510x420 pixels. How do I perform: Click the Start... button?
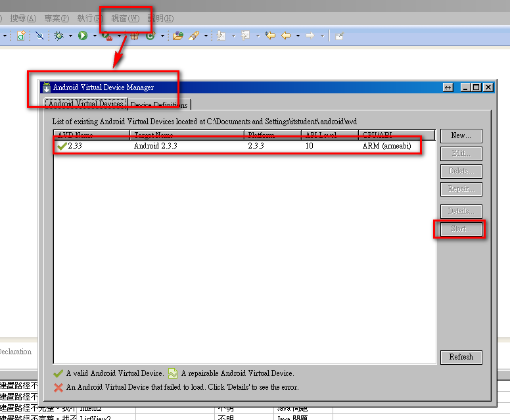point(461,229)
